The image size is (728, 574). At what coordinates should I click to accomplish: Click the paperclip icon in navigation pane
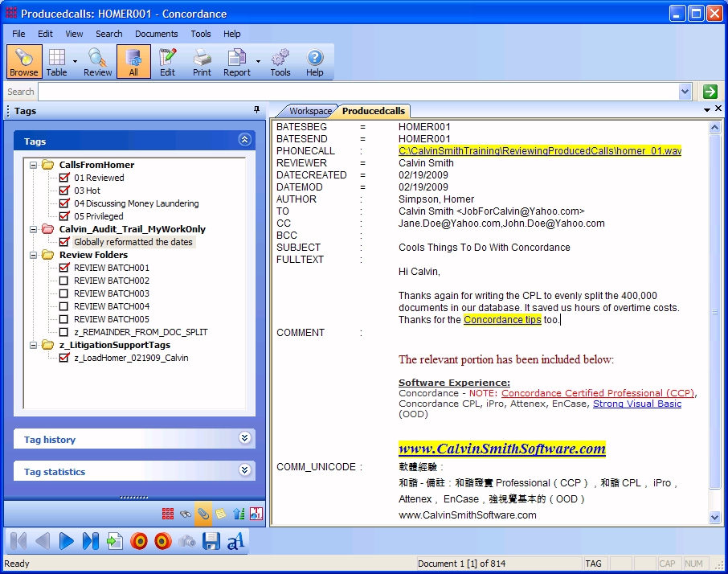click(x=203, y=513)
